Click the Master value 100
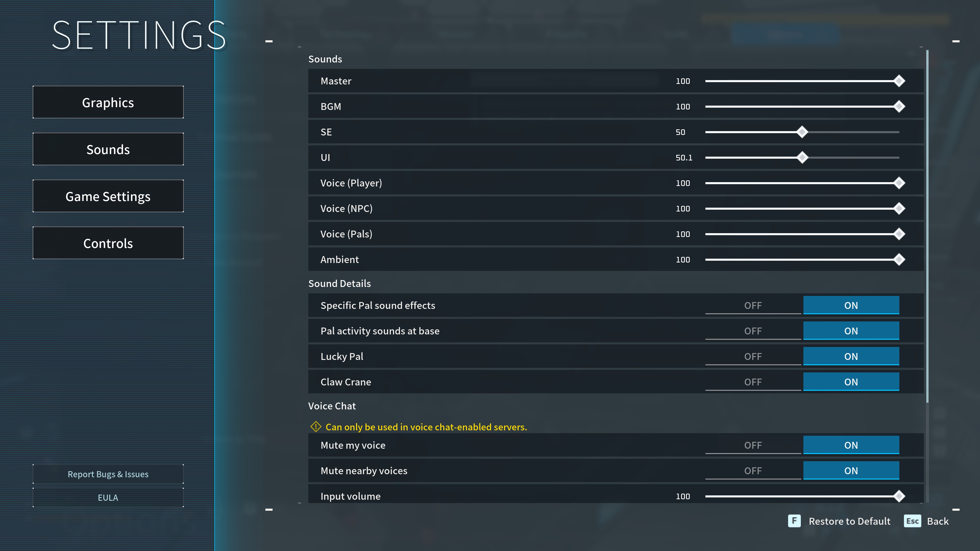This screenshot has width=980, height=551. 683,81
